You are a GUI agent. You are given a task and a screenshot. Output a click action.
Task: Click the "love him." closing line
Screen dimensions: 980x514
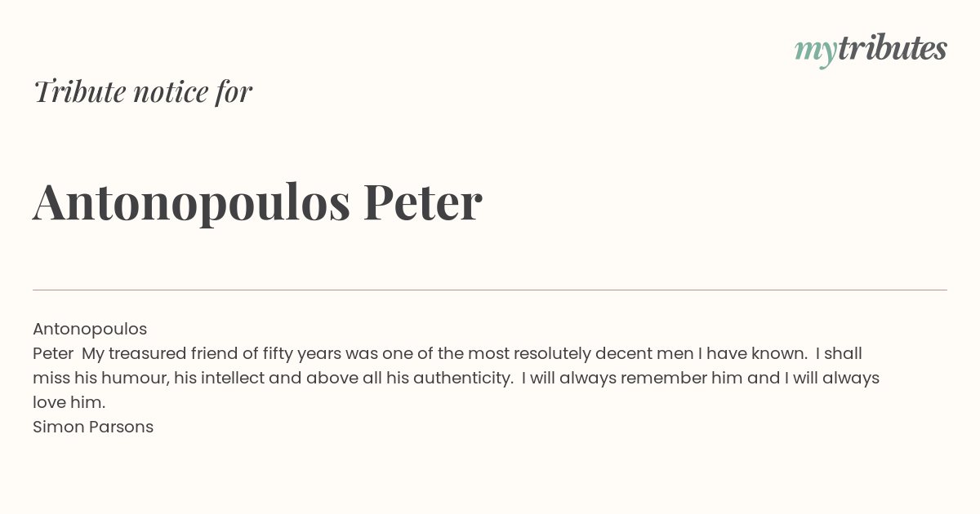point(69,402)
